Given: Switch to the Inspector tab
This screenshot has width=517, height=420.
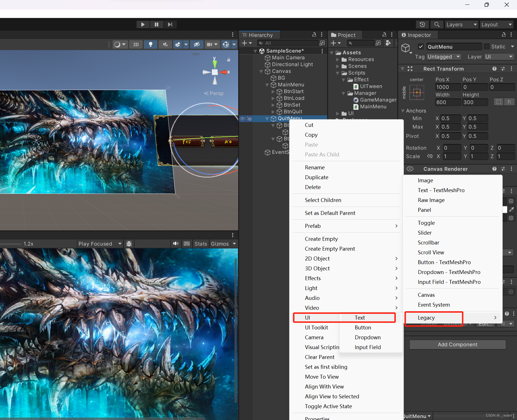Looking at the screenshot, I should point(418,35).
